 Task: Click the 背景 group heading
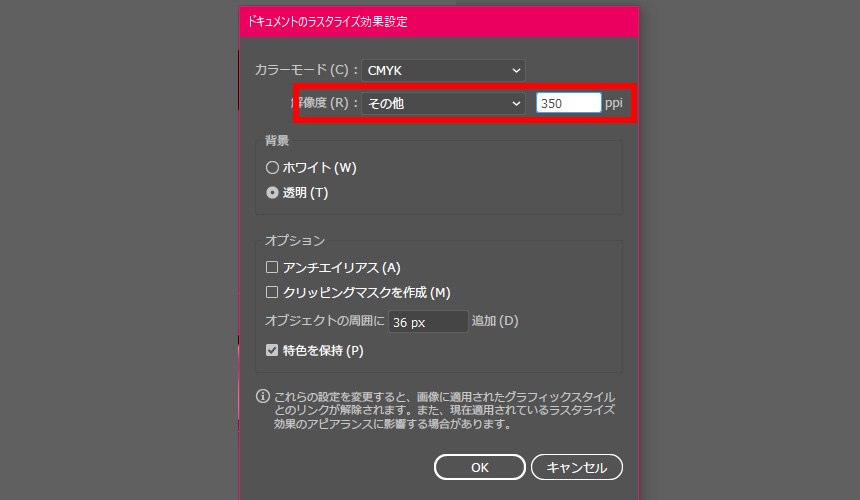point(277,141)
